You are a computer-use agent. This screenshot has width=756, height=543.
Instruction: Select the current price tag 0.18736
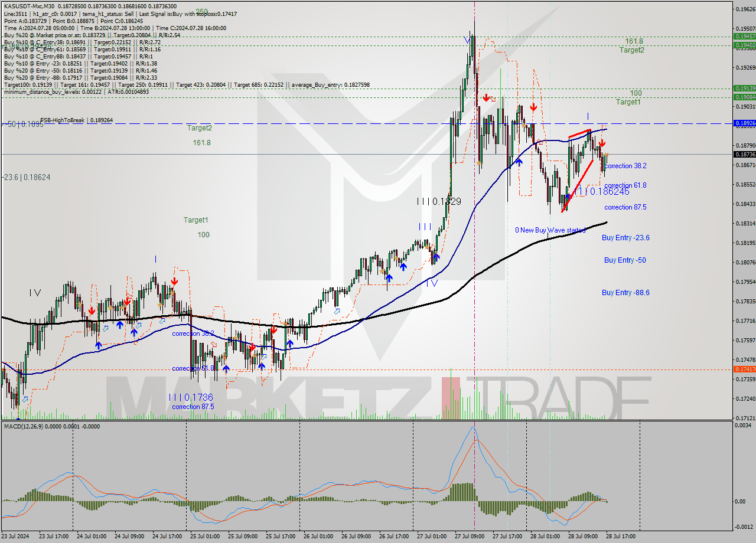(x=744, y=154)
